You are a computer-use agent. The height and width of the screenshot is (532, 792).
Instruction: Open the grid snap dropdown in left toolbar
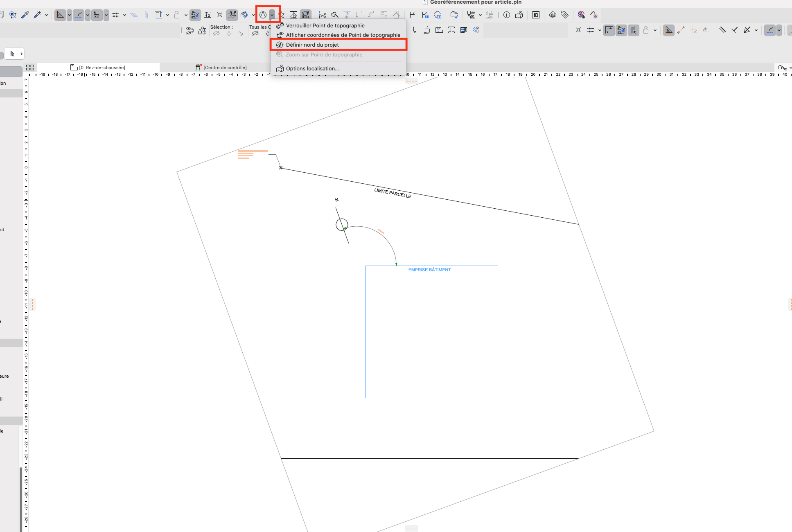coord(124,15)
